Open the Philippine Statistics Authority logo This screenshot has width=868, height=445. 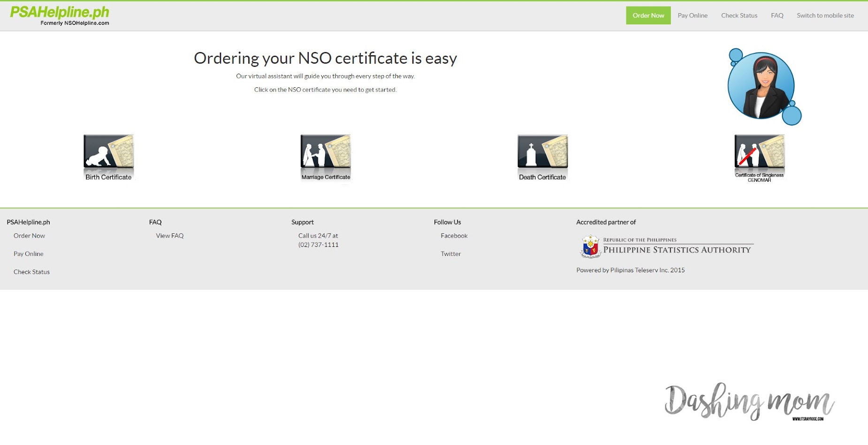coord(667,246)
